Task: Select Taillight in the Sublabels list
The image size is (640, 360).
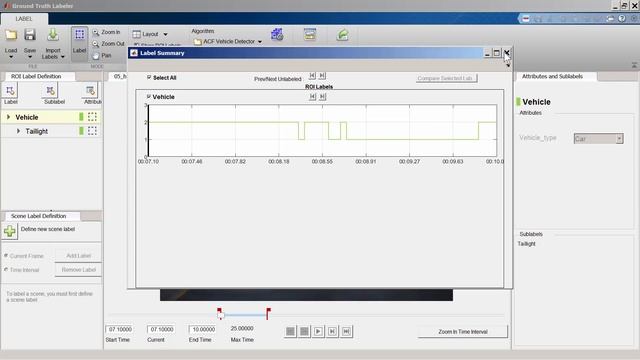Action: (x=527, y=244)
